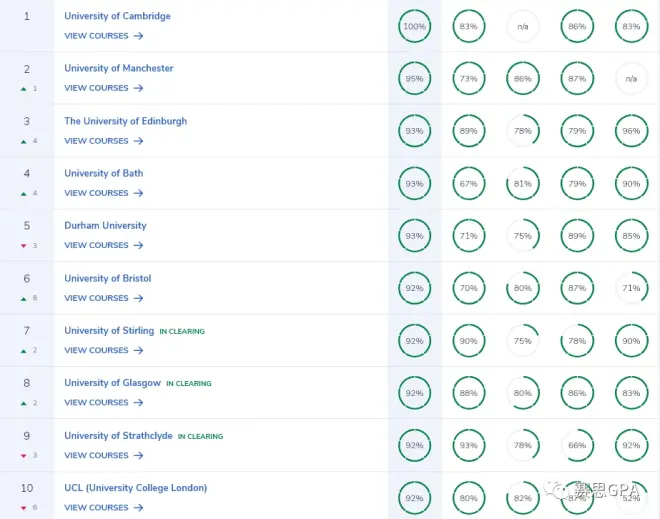Viewport: 660px width, 519px height.
Task: Click the arrow icon beside Cambridge's View Courses
Action: click(138, 36)
